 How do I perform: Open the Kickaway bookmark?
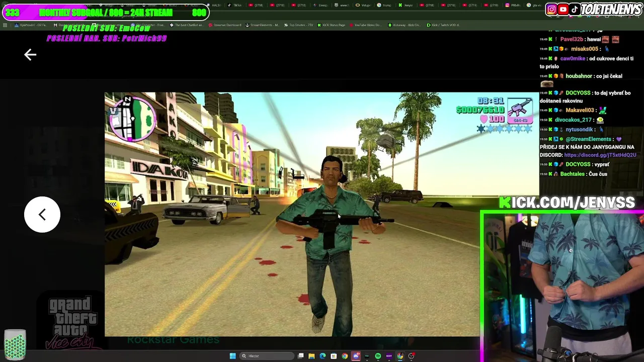tap(404, 25)
